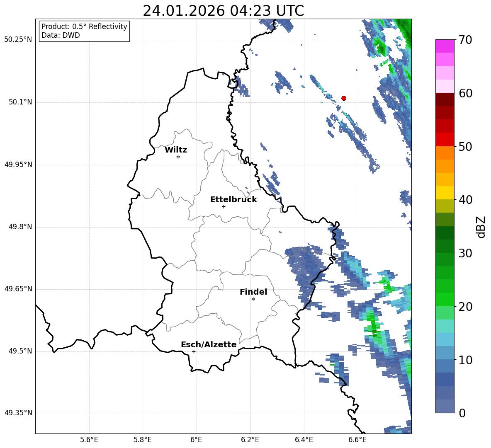Viewport: 491px width, 448px height.
Task: Click the 49.35°N latitude label
Action: [18, 413]
